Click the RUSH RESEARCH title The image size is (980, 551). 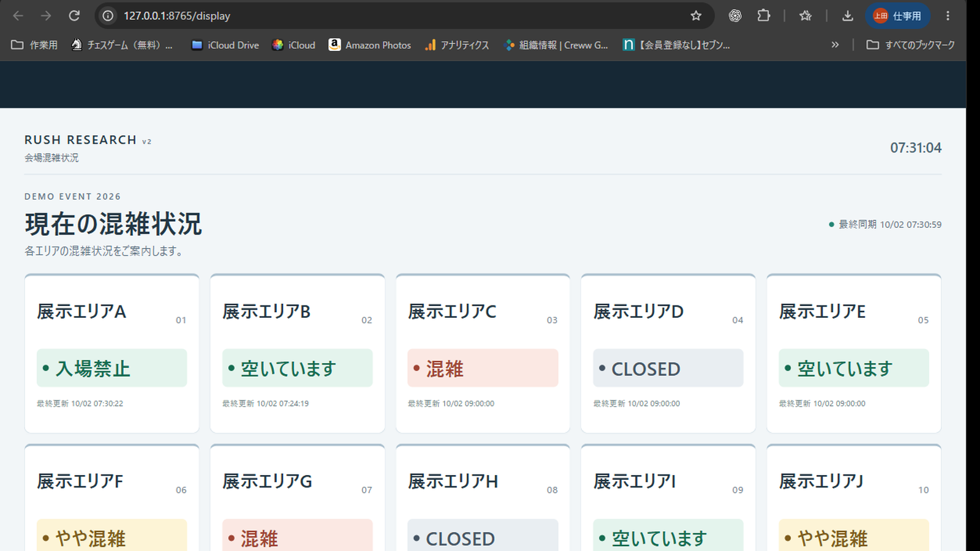tap(80, 140)
